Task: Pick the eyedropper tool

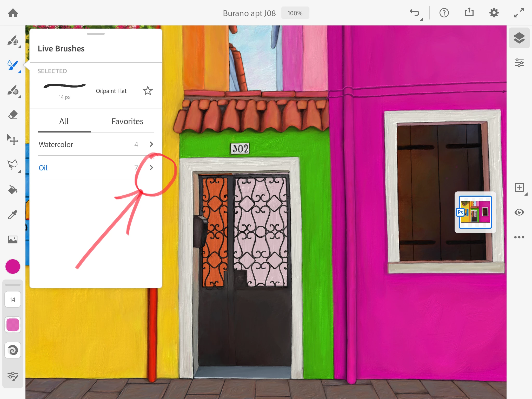Action: (x=12, y=215)
